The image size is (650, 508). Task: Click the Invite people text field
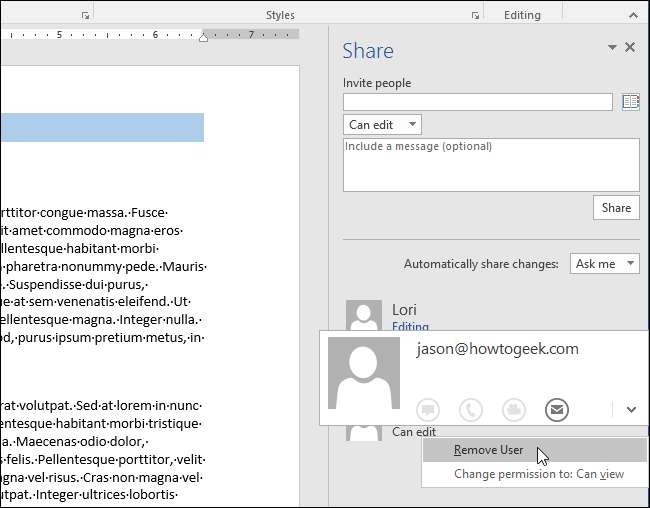click(x=477, y=102)
